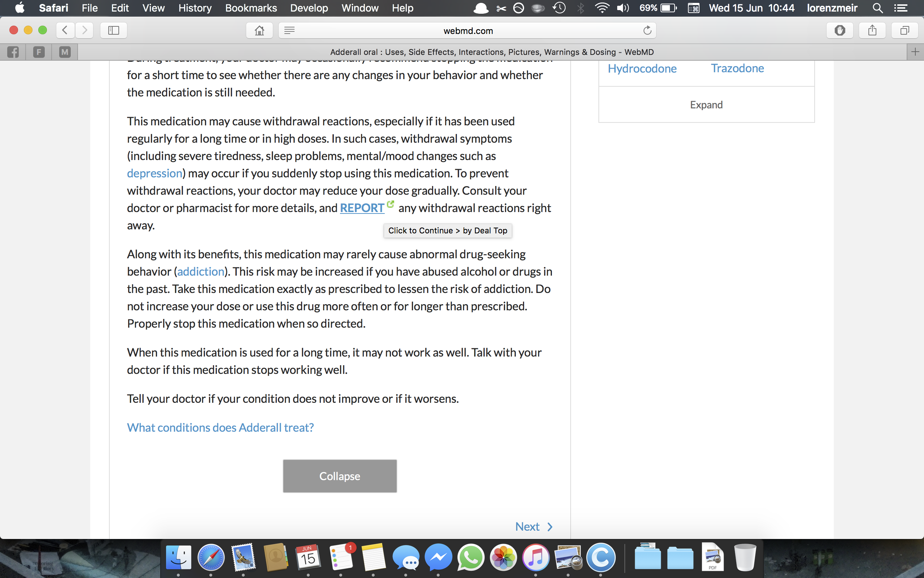Screen dimensions: 924x578
Task: Go forward to the next page
Action: click(x=84, y=30)
